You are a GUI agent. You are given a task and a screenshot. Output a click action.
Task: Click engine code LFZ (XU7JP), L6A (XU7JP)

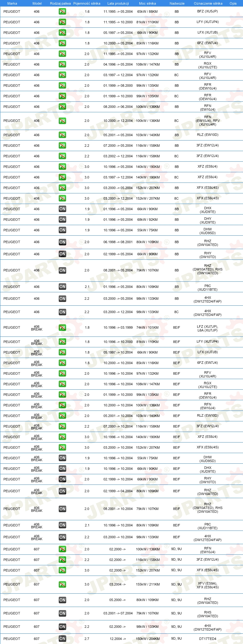click(208, 328)
